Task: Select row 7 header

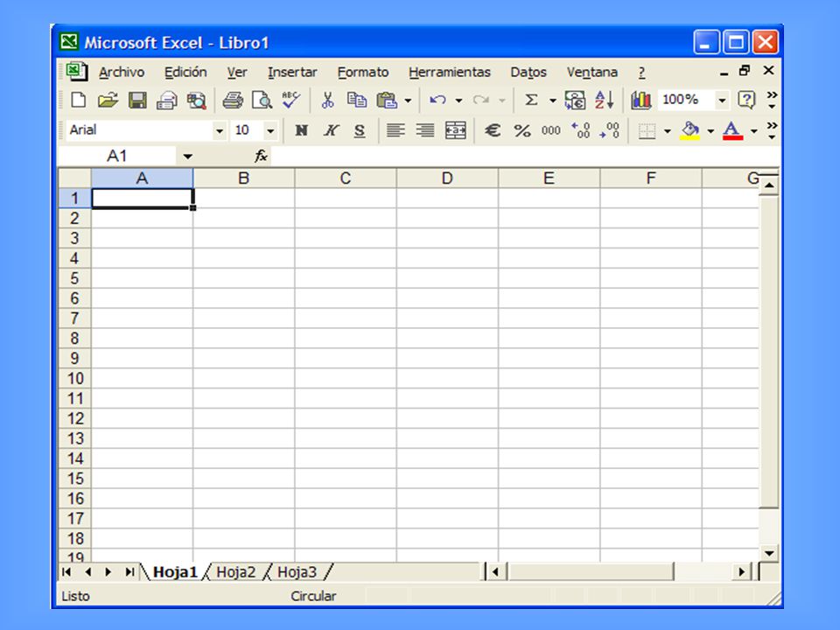Action: coord(74,318)
